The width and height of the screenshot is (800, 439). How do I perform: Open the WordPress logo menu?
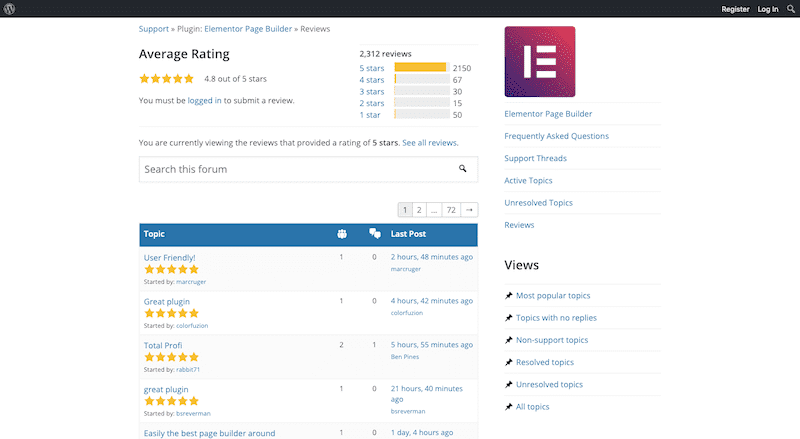9,8
